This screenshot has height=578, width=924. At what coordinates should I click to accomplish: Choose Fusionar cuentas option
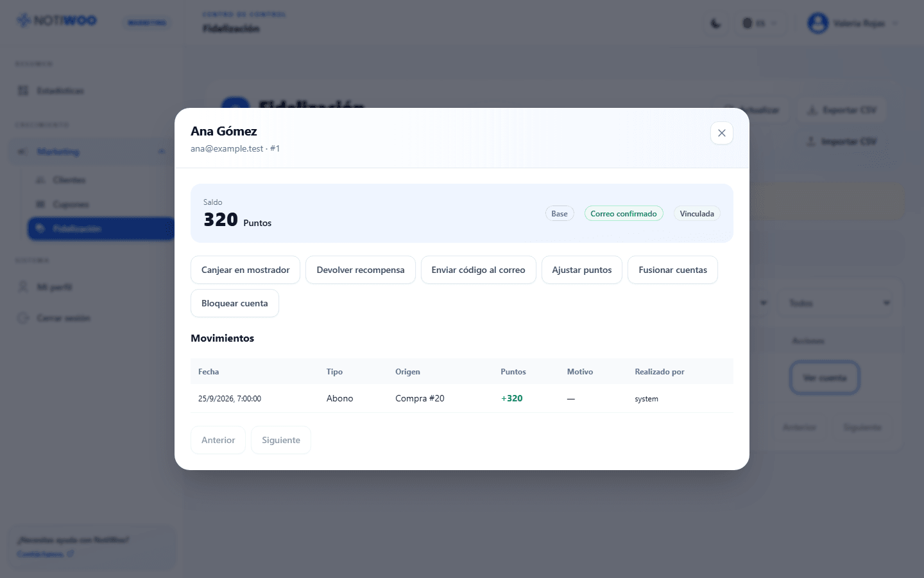[x=672, y=270]
